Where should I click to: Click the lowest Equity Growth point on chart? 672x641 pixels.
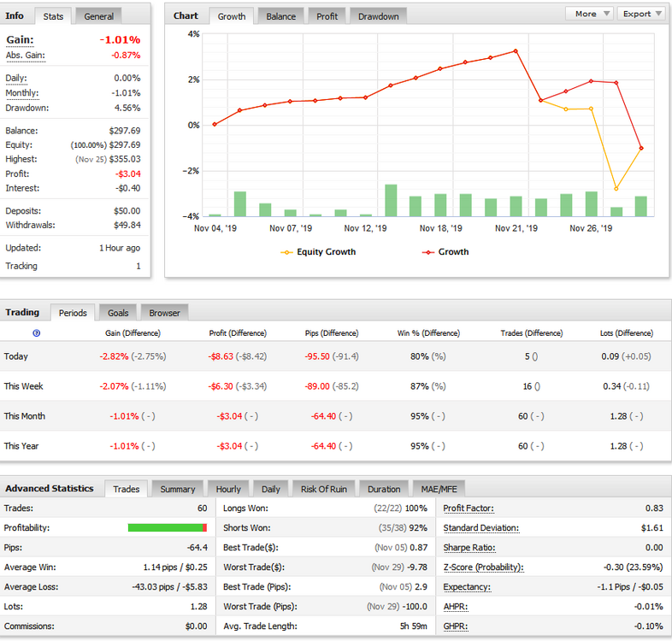coord(616,189)
